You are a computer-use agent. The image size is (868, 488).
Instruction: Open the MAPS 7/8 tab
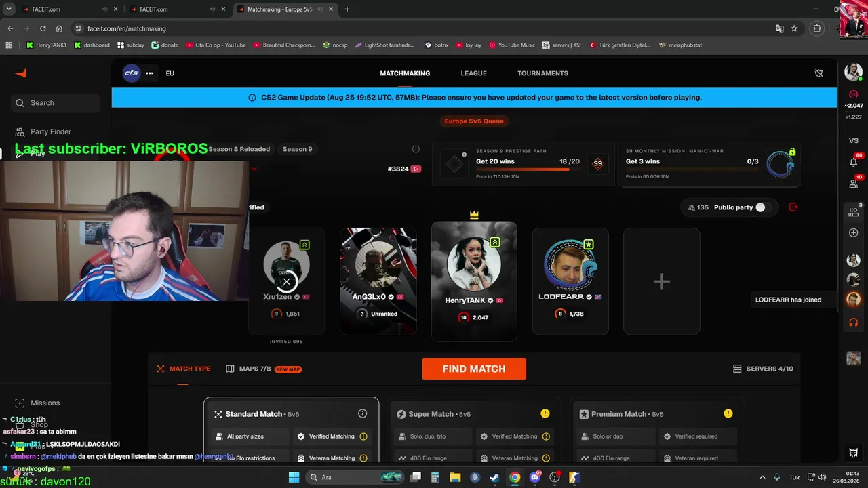click(264, 369)
